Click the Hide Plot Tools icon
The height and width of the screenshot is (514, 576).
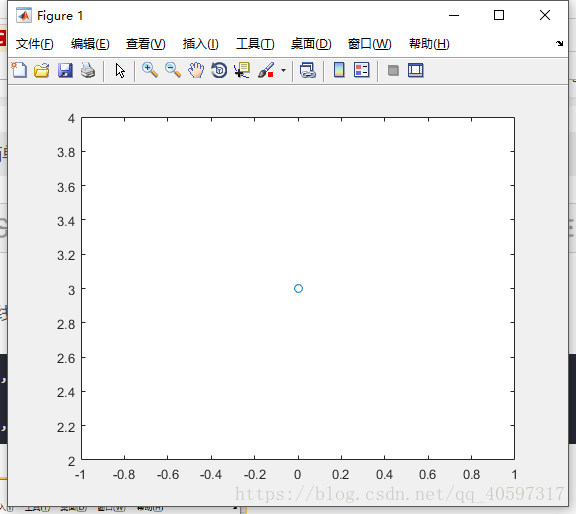point(393,70)
